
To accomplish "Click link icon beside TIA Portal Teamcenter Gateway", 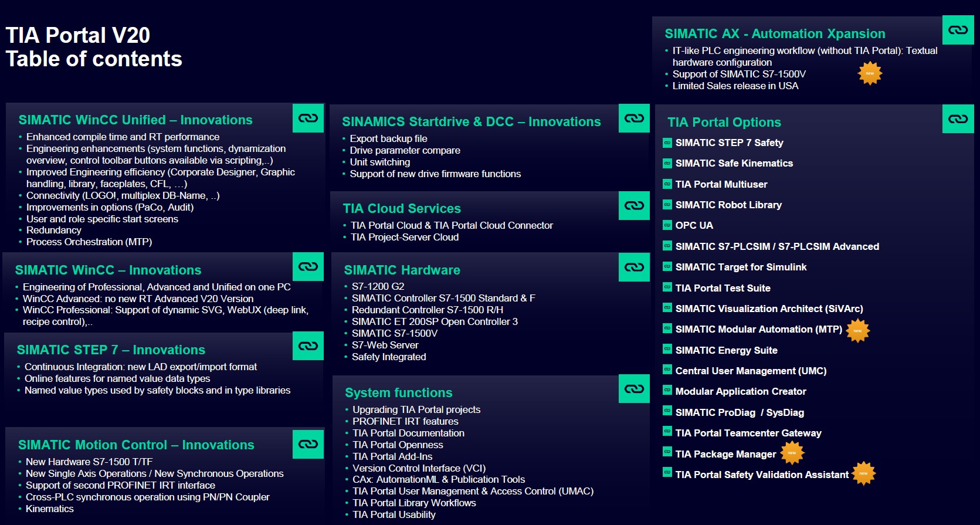I will [x=667, y=431].
